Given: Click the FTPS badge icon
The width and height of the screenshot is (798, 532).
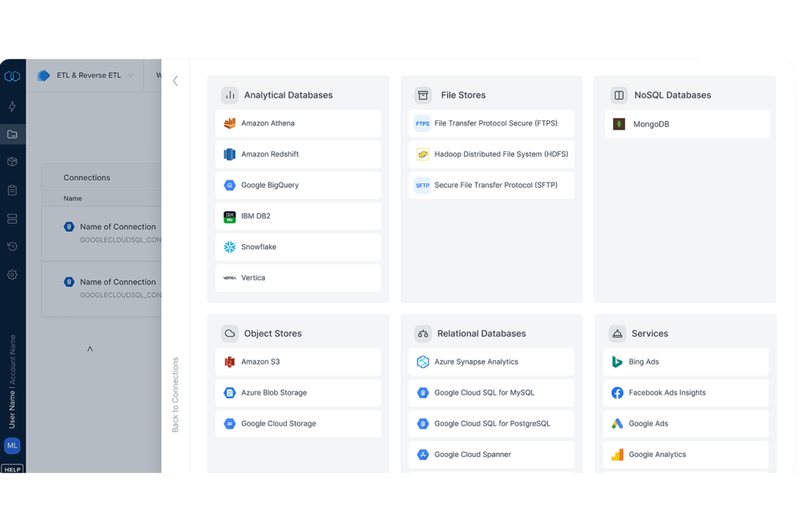Looking at the screenshot, I should (x=423, y=123).
